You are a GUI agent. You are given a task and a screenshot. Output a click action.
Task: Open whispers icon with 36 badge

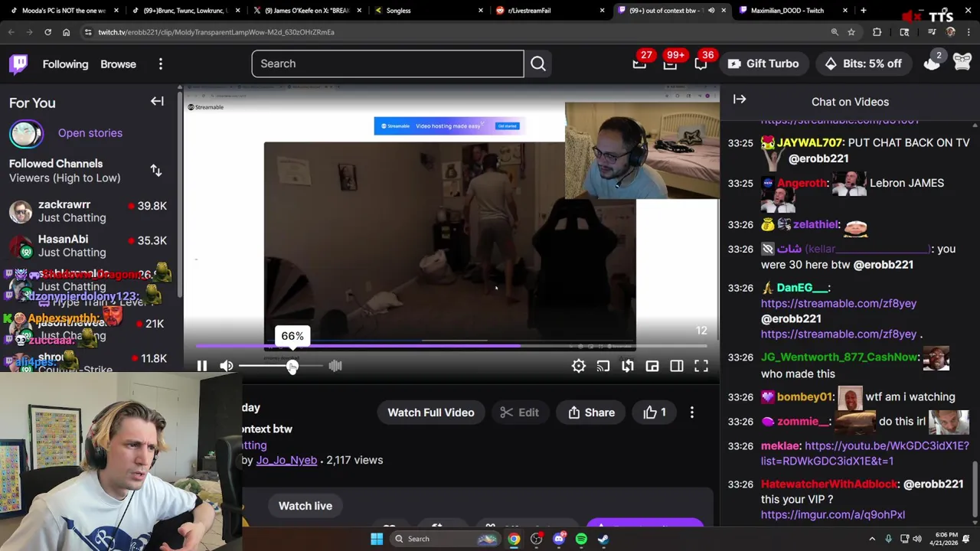[x=701, y=64]
